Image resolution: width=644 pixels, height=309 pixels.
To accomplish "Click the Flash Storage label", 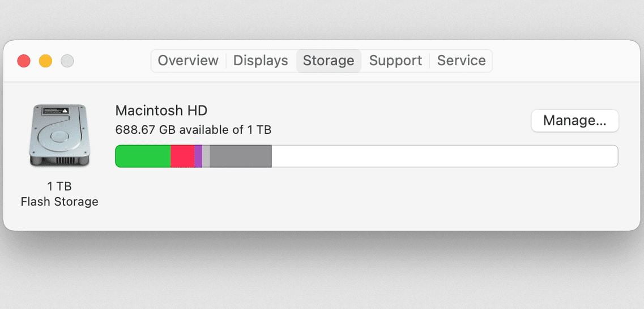I will (59, 202).
